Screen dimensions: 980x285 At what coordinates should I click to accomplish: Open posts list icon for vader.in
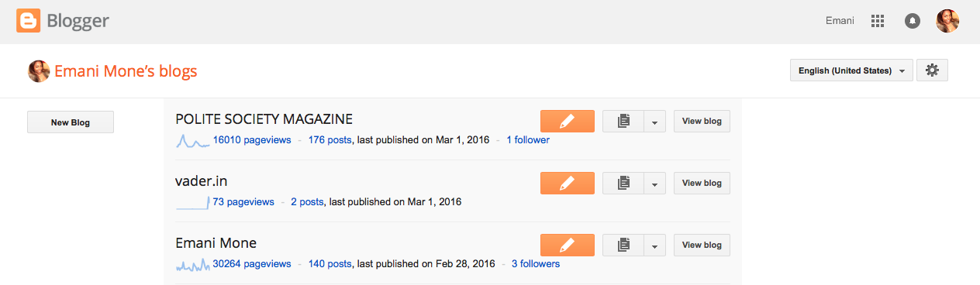pyautogui.click(x=623, y=184)
